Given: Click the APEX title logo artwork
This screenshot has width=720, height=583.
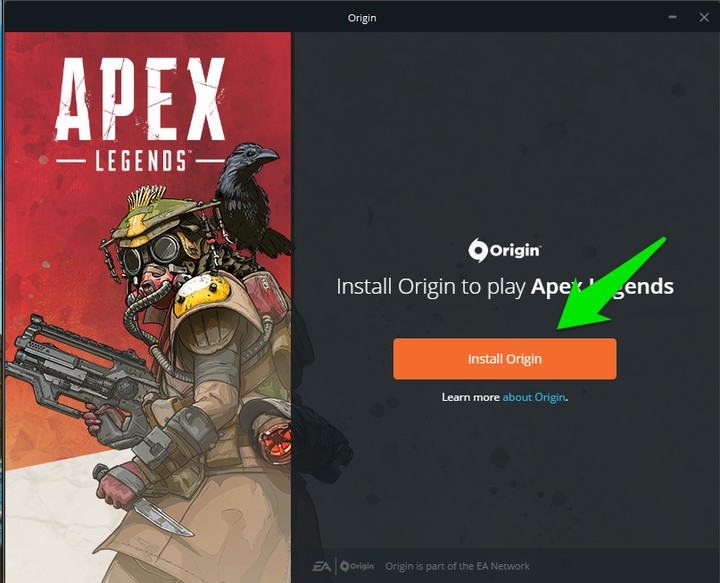Looking at the screenshot, I should 140,99.
